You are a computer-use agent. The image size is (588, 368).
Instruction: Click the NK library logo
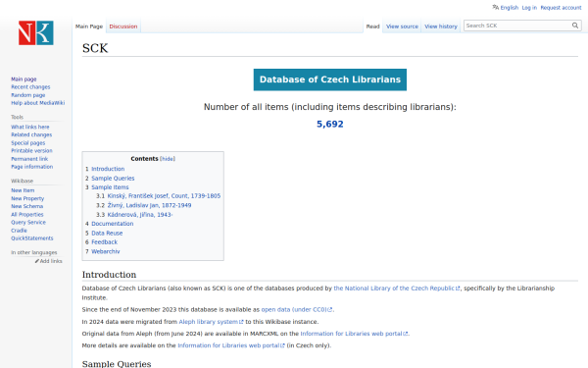pyautogui.click(x=36, y=33)
